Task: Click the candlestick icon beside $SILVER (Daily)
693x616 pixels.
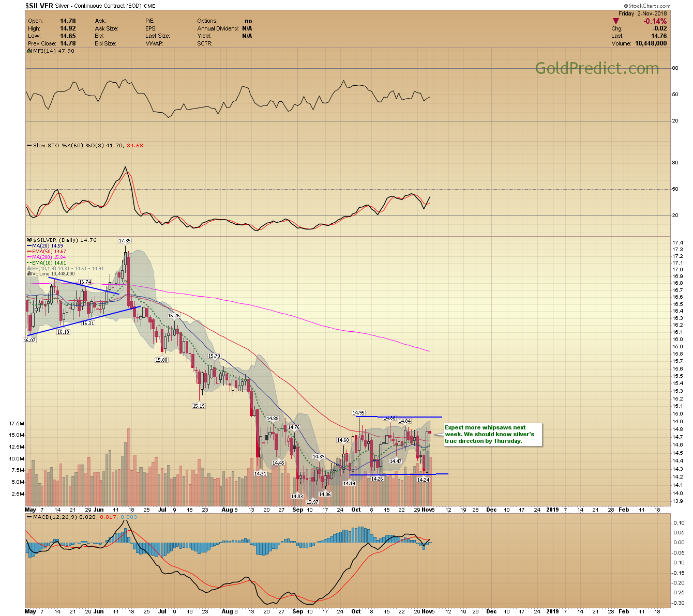Action: tap(29, 240)
